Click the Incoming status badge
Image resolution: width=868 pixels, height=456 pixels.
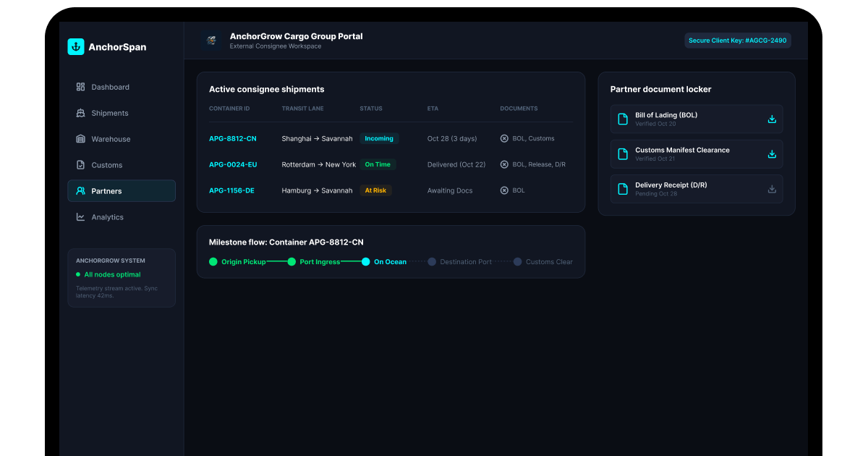point(379,138)
